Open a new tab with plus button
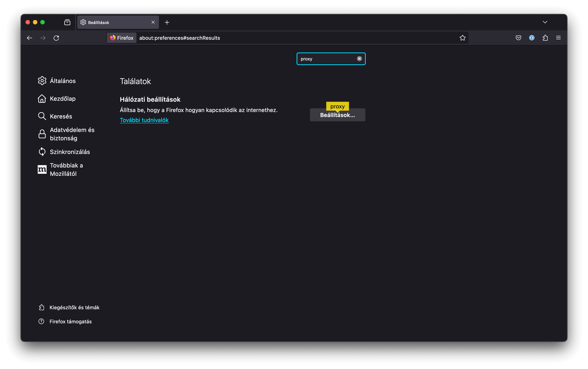This screenshot has height=369, width=588. click(x=167, y=22)
